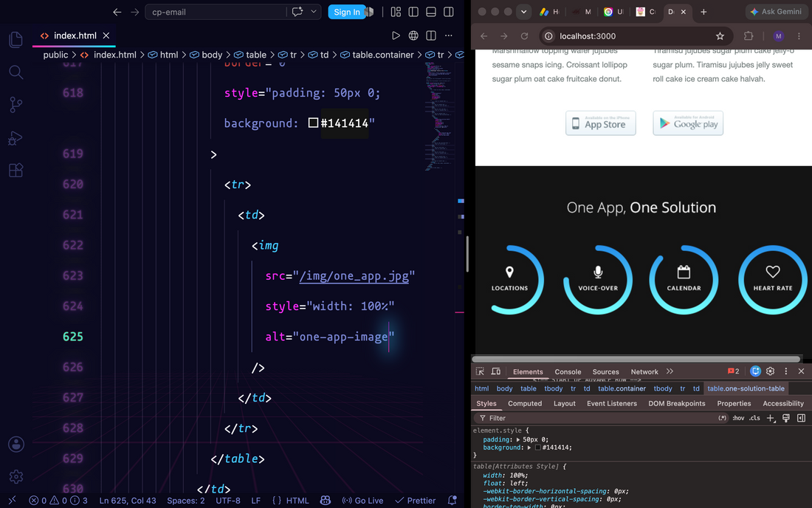Run the current file with the play icon

[396, 35]
